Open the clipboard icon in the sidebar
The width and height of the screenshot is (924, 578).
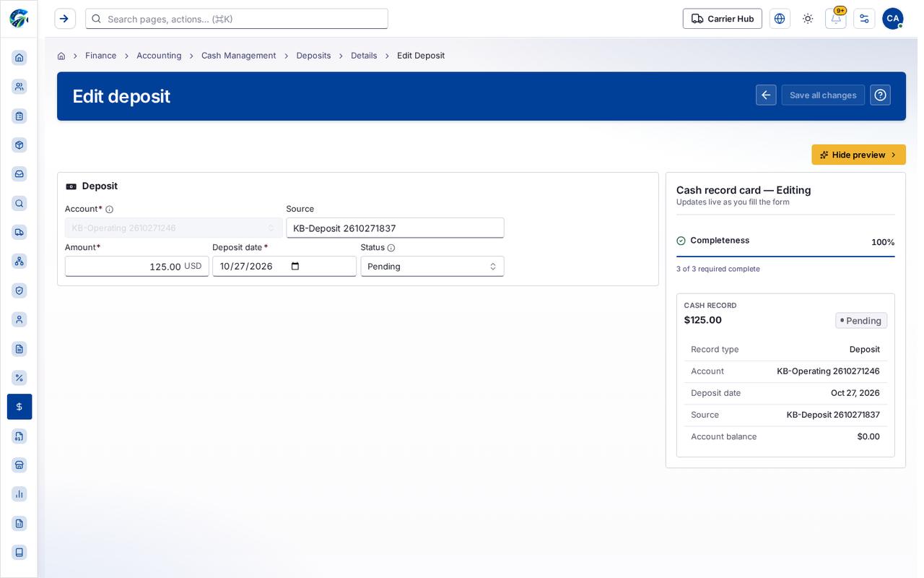click(19, 116)
